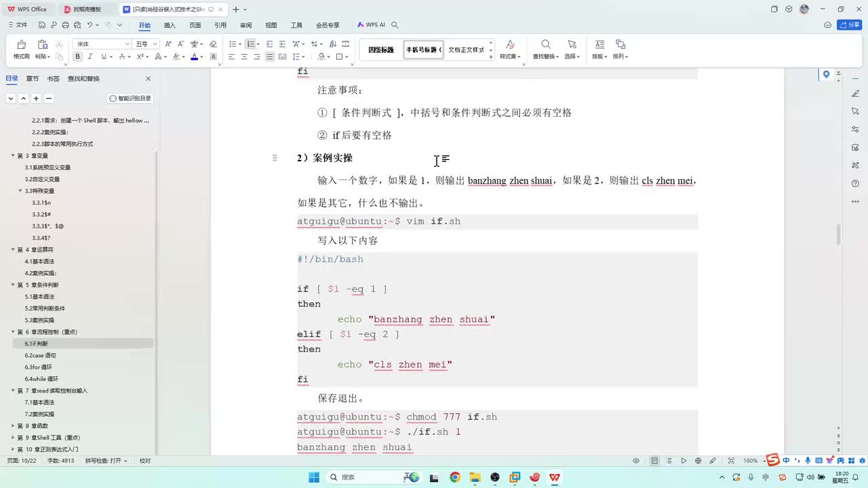Toggle Strikethrough formatting button
The width and height of the screenshot is (868, 488).
[x=122, y=57]
